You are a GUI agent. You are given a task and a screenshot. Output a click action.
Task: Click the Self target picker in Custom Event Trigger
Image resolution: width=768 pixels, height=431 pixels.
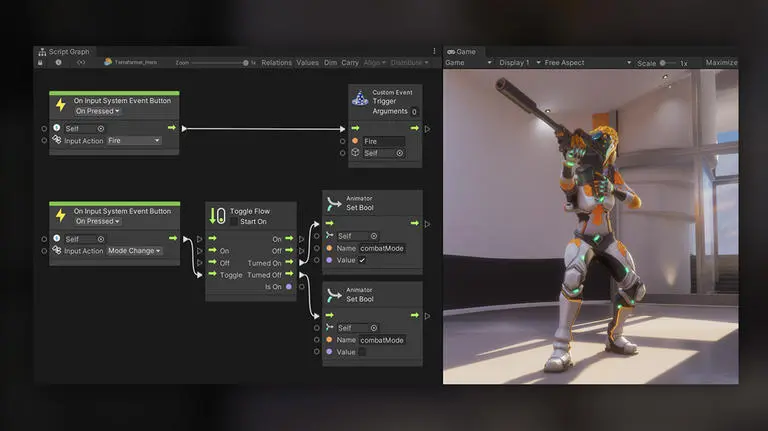click(x=400, y=153)
